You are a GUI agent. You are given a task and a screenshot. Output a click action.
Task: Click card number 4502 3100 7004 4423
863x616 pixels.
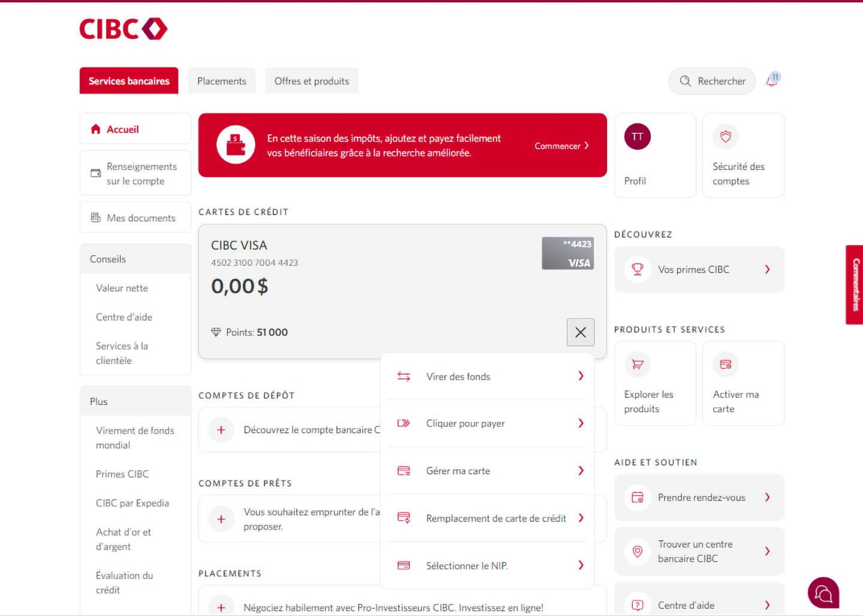(255, 262)
